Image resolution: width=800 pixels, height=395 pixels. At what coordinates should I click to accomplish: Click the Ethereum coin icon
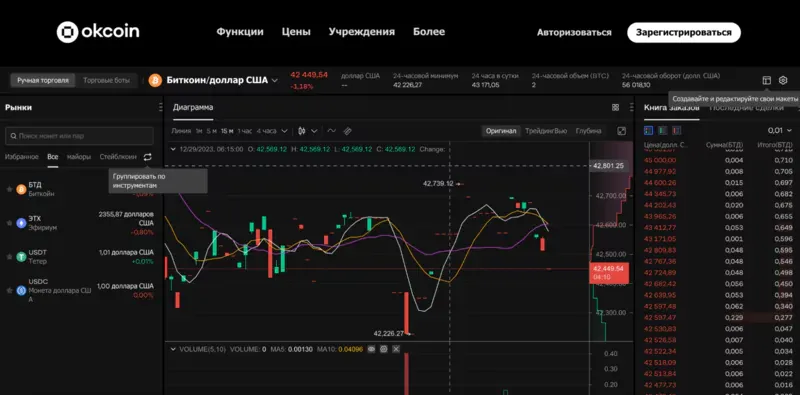tap(21, 223)
